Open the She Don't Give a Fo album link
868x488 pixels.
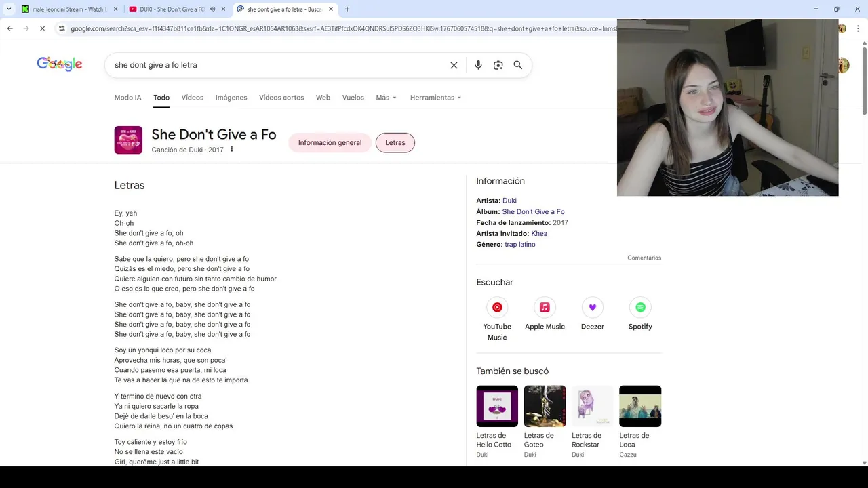tap(533, 211)
